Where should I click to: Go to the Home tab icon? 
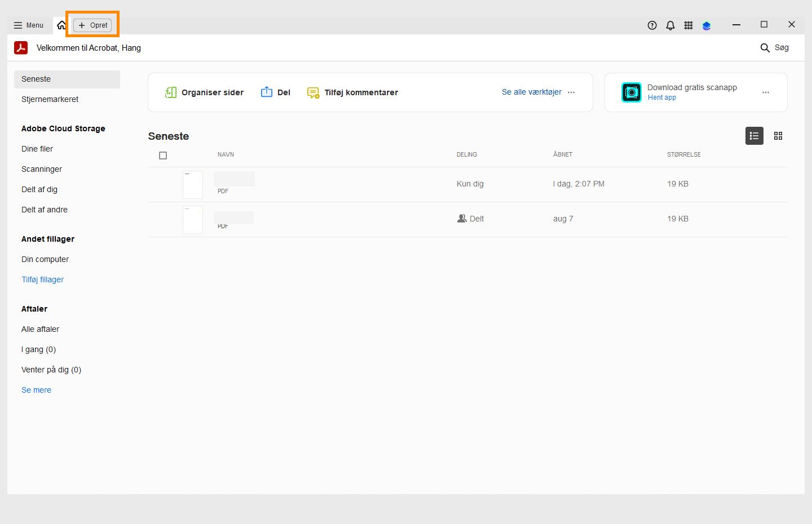point(61,25)
